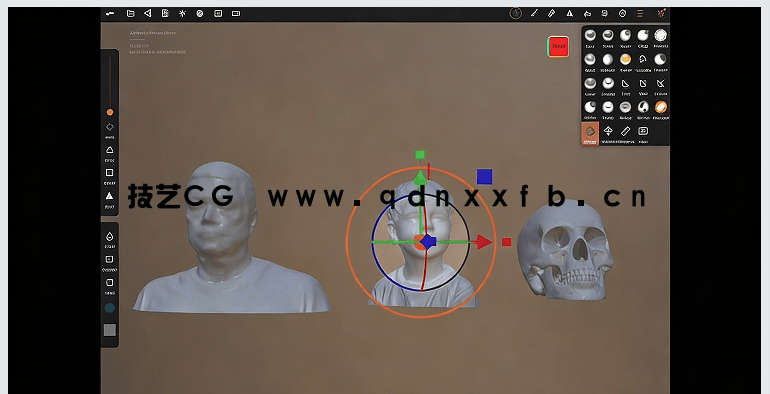Open the sun lighting icon in top toolbar
The height and width of the screenshot is (394, 770).
coord(182,13)
